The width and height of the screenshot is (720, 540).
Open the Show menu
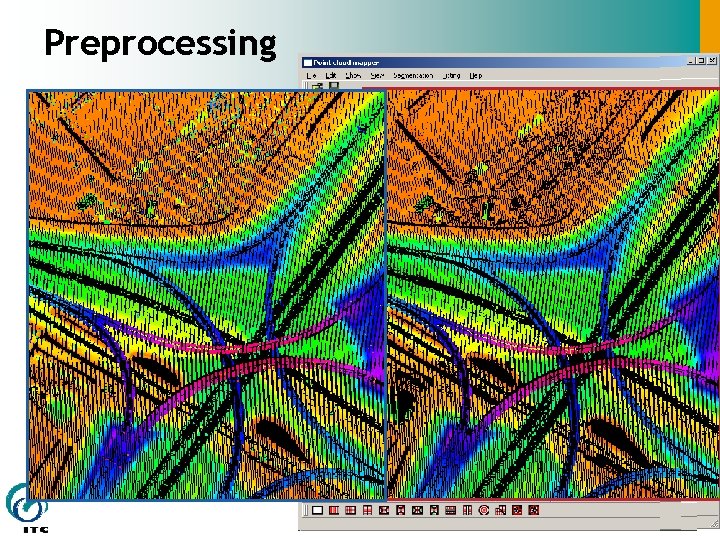(353, 75)
